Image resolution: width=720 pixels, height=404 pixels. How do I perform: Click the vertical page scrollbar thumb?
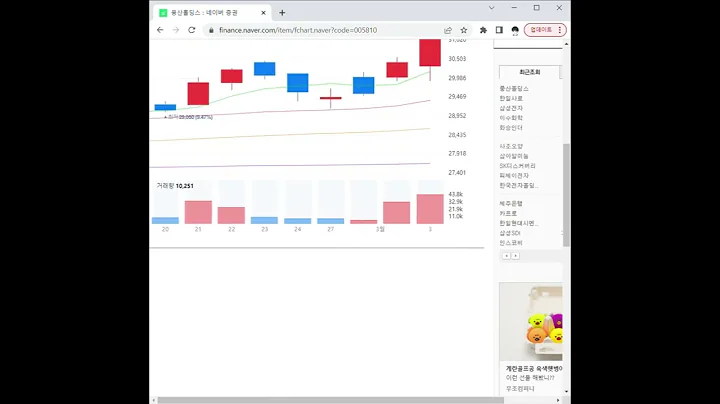point(566,195)
